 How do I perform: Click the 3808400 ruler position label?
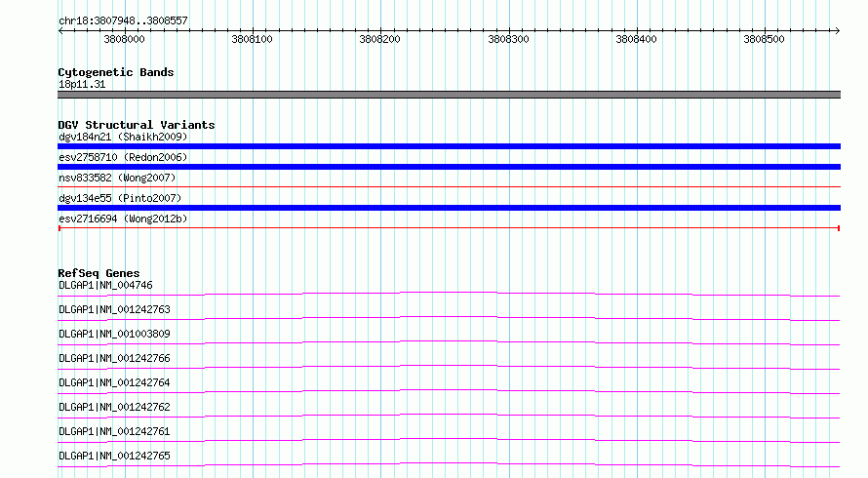tap(636, 39)
